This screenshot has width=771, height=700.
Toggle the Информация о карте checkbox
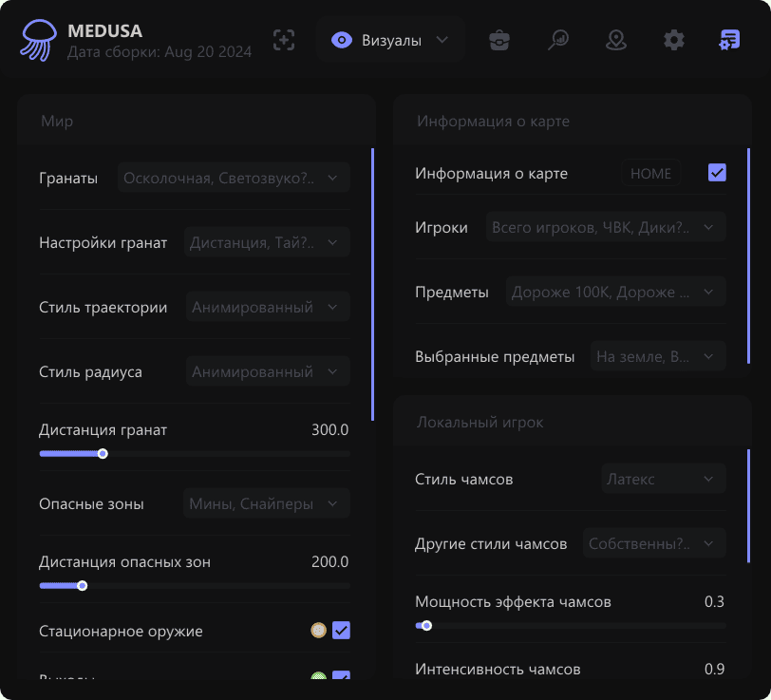(717, 173)
